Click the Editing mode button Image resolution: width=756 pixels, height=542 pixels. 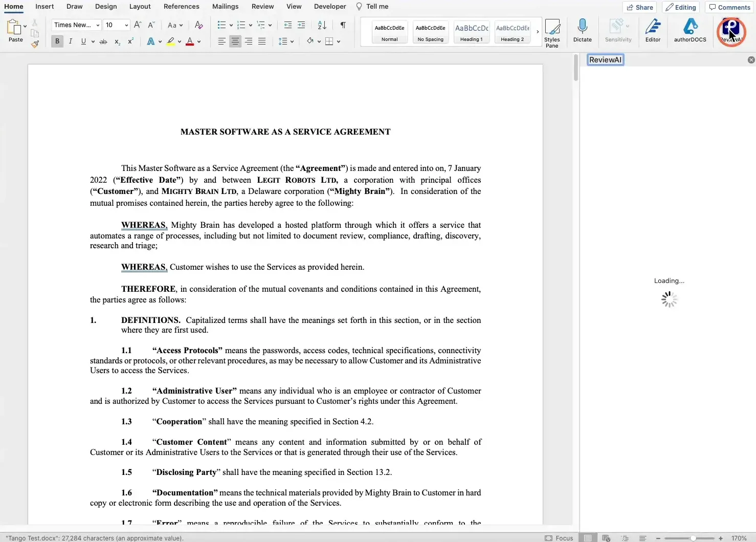681,7
